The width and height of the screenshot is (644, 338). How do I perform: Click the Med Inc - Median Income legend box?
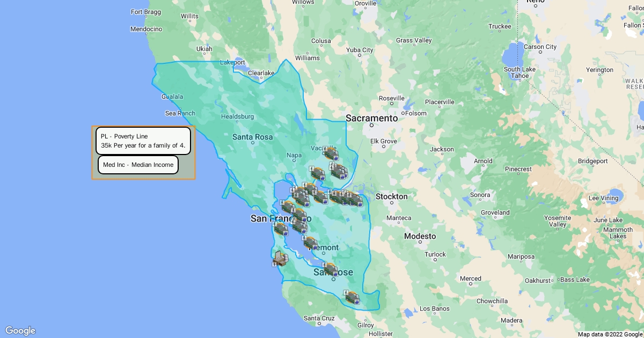pyautogui.click(x=138, y=165)
